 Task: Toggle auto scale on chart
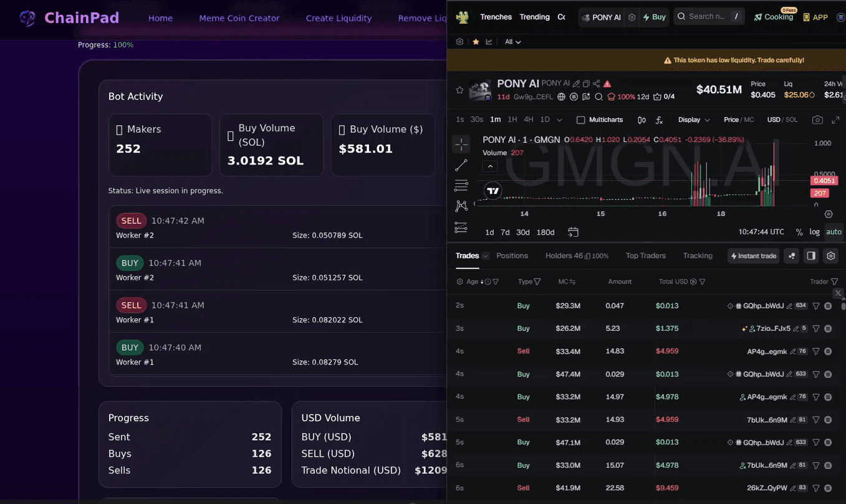tap(834, 232)
